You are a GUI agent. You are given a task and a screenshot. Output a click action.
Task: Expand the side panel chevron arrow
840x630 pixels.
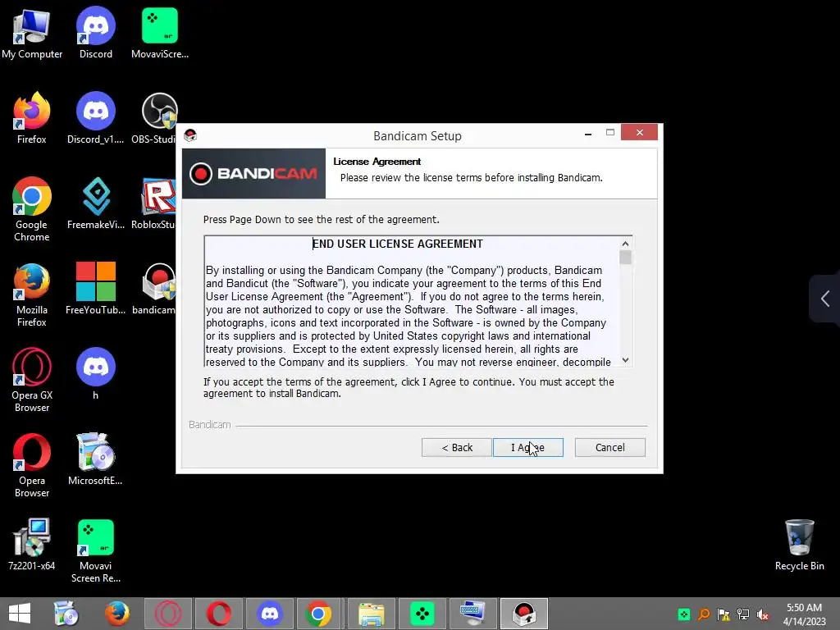pos(825,299)
